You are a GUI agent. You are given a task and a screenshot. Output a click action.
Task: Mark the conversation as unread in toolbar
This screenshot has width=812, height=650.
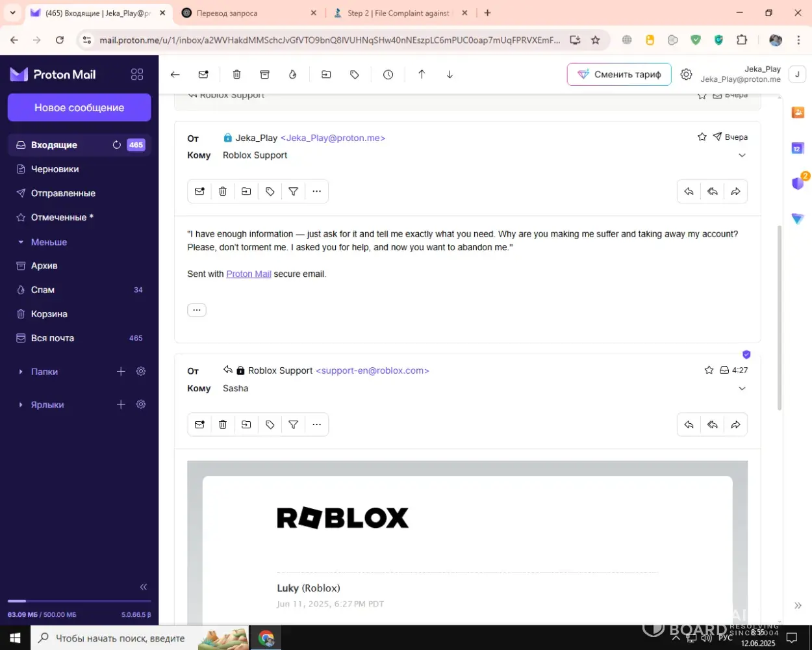point(203,75)
